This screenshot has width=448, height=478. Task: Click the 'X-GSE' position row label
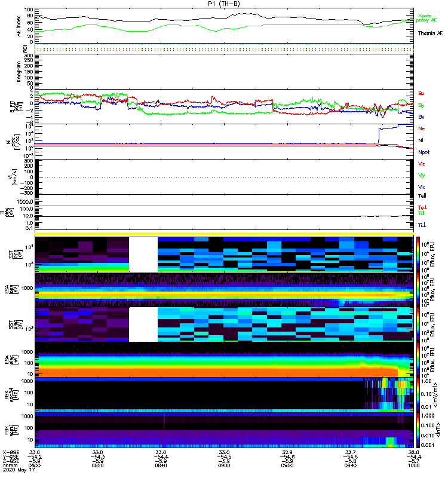(x=11, y=452)
